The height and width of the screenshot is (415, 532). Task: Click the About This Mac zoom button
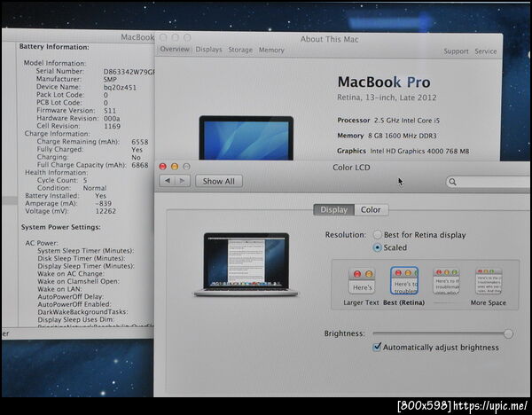coord(187,37)
